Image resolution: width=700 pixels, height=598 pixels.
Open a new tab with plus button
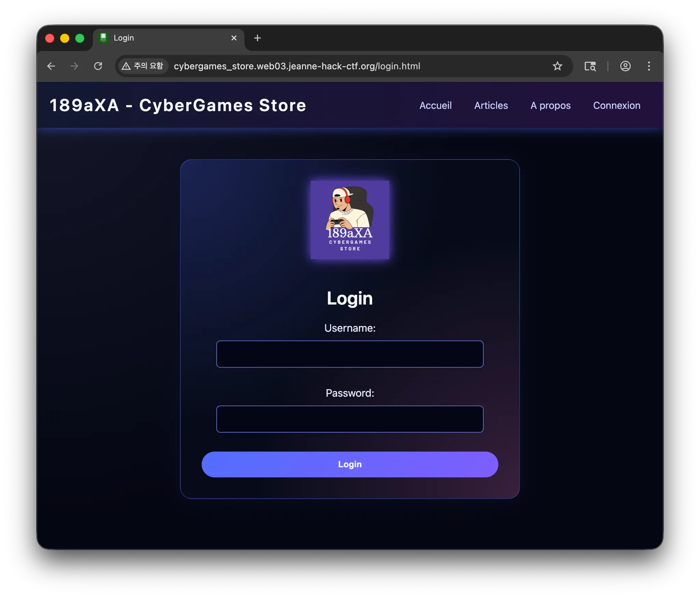pos(257,38)
